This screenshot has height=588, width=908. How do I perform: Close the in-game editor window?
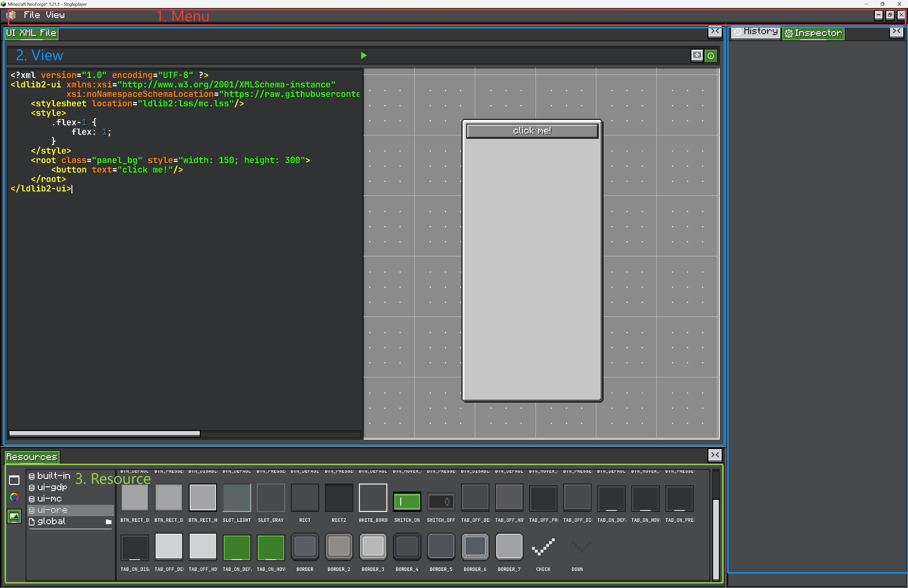(901, 15)
